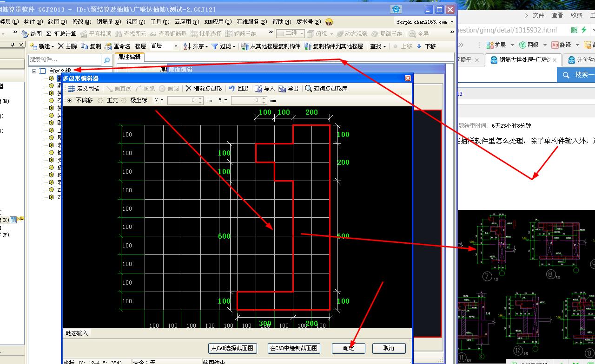Open the 帮助(H) menu

282,22
